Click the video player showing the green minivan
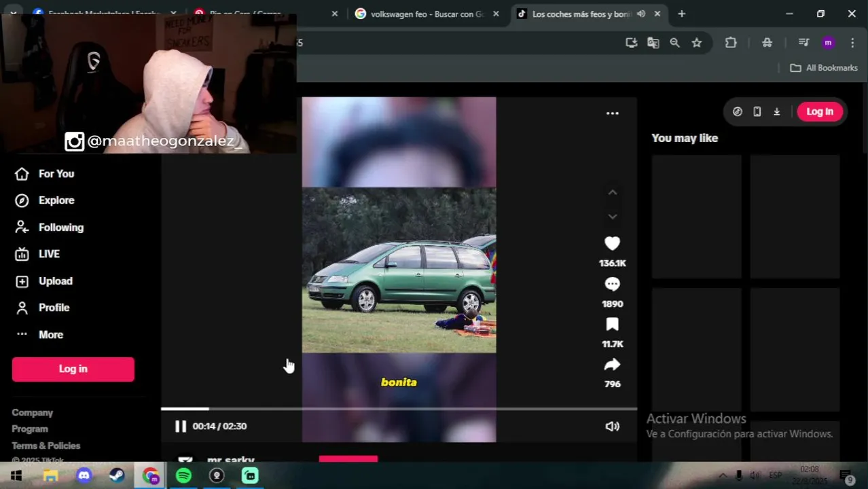The height and width of the screenshot is (489, 868). point(399,270)
